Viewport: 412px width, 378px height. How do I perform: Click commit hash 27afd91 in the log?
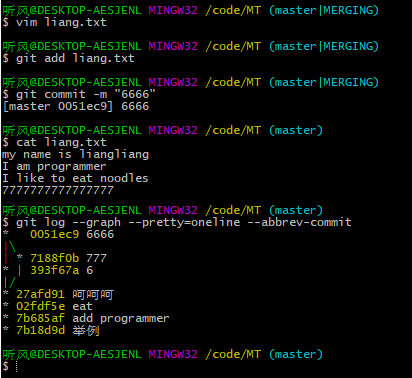(x=40, y=294)
